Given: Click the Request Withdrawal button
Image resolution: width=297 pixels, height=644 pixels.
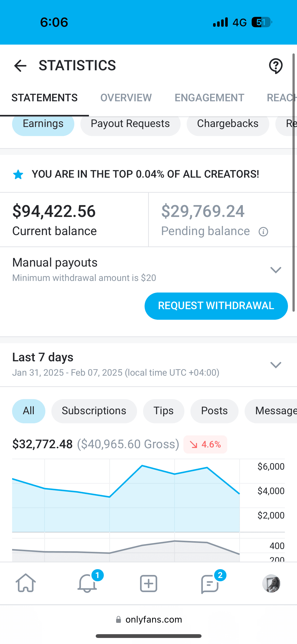Looking at the screenshot, I should tap(216, 306).
